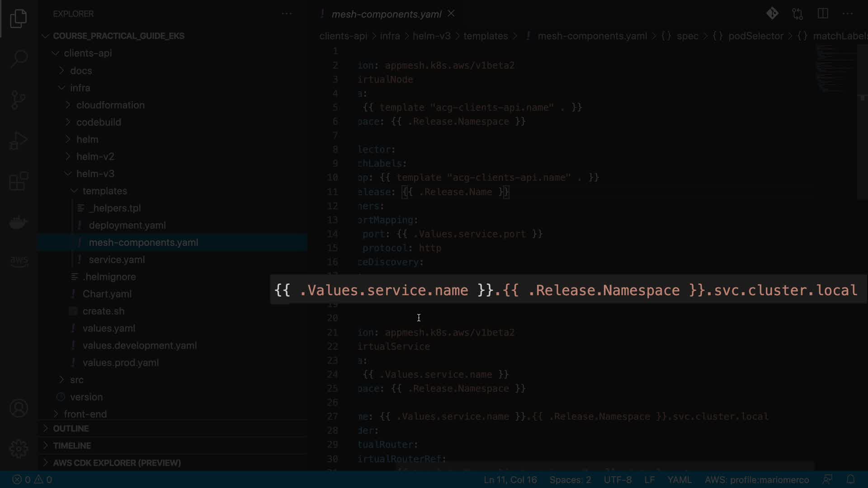Viewport: 868px width, 488px height.
Task: Open Run and Debug view
Action: click(x=19, y=141)
